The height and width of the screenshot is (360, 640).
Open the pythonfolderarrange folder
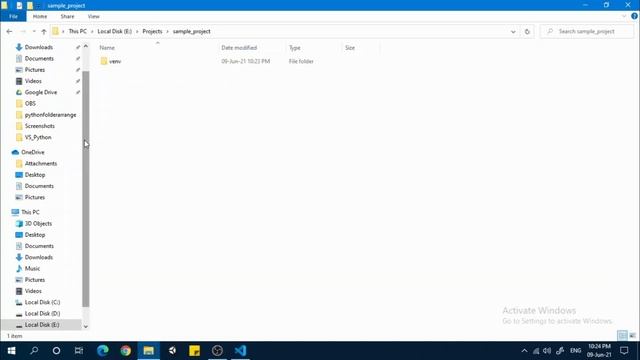(50, 115)
